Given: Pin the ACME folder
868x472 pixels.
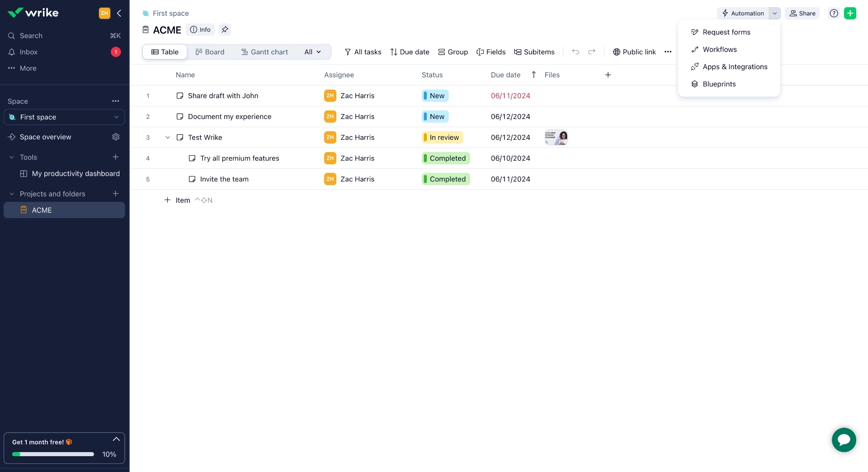Looking at the screenshot, I should pos(225,30).
